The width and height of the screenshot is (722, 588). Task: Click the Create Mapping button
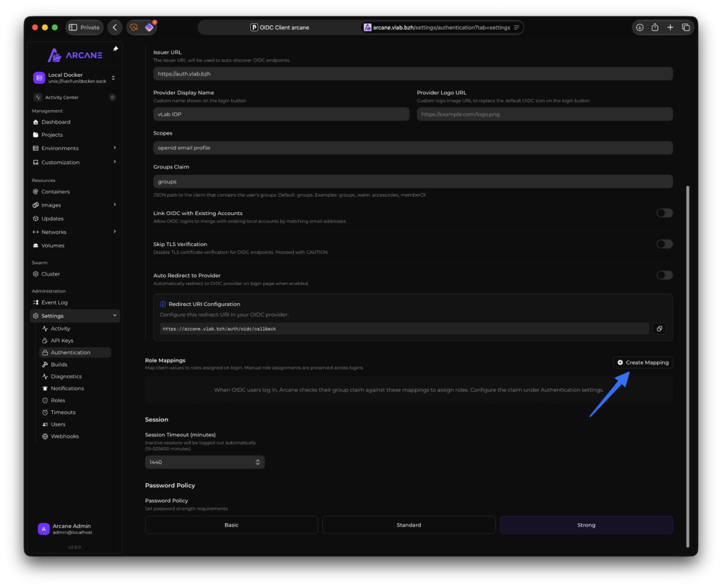(x=643, y=362)
